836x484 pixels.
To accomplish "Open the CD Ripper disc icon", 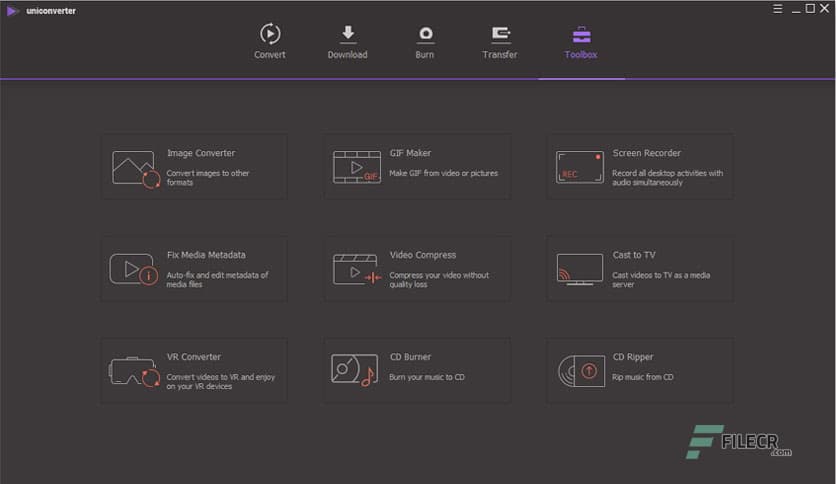I will click(x=581, y=371).
